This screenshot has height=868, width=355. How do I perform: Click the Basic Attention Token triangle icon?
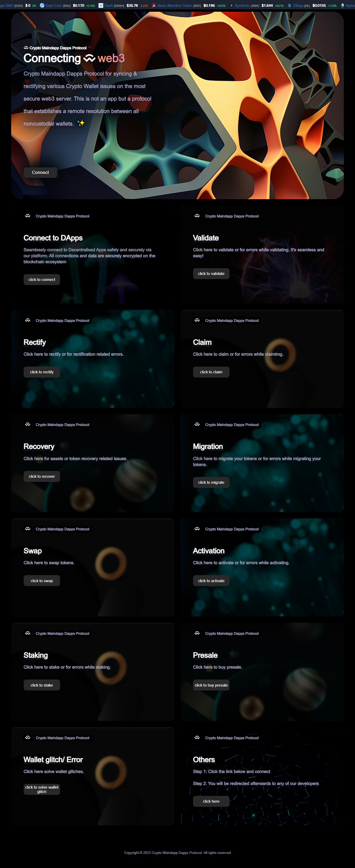point(154,5)
